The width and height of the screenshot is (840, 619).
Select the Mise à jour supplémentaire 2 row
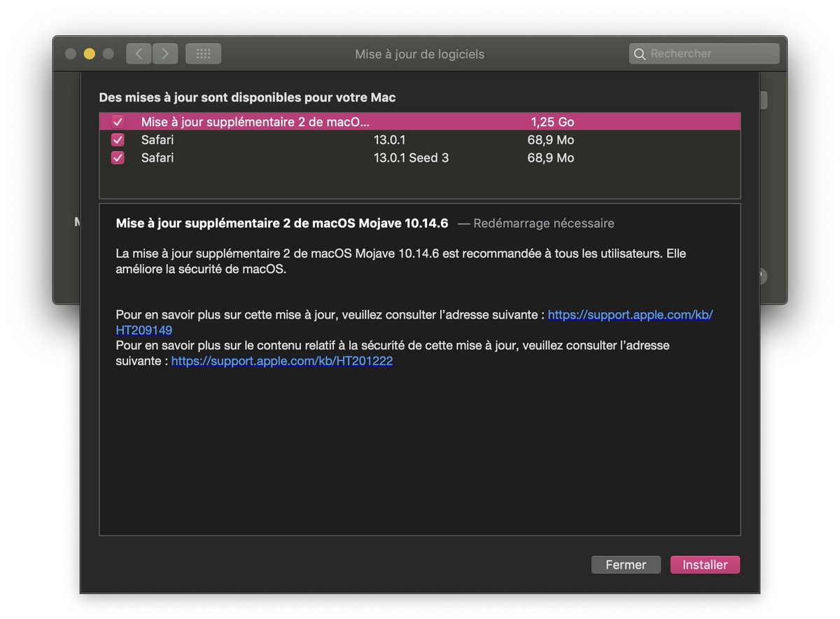tap(420, 122)
